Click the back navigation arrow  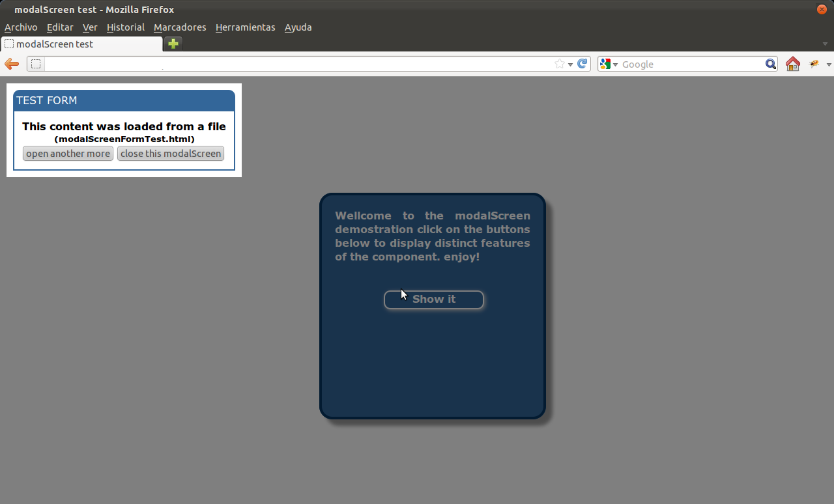[x=11, y=64]
